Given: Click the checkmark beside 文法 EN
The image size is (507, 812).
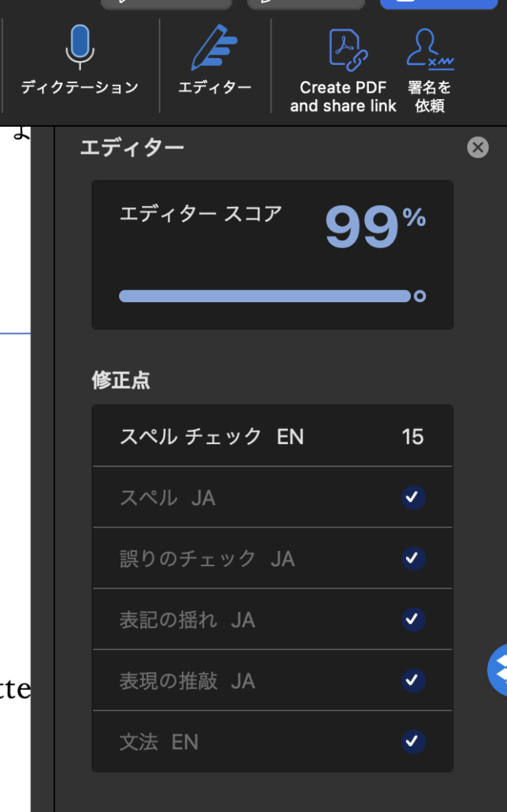Looking at the screenshot, I should point(413,742).
